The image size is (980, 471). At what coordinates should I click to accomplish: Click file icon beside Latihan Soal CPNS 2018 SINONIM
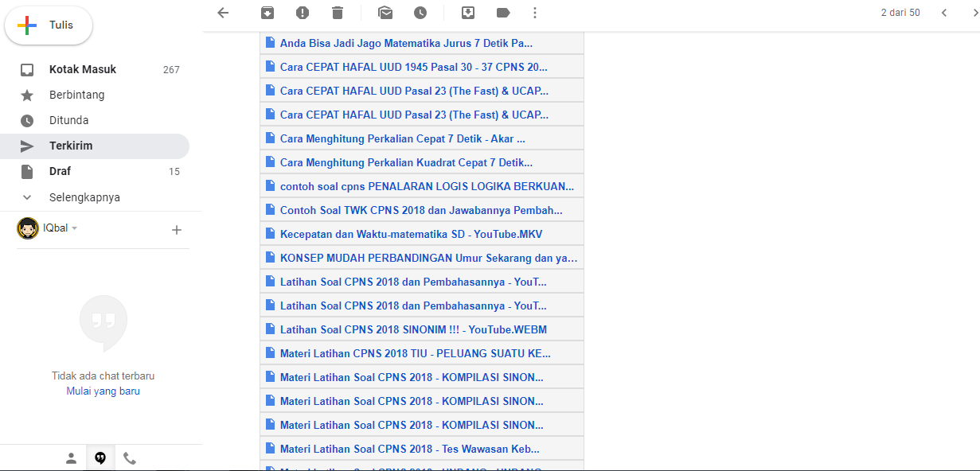point(270,329)
